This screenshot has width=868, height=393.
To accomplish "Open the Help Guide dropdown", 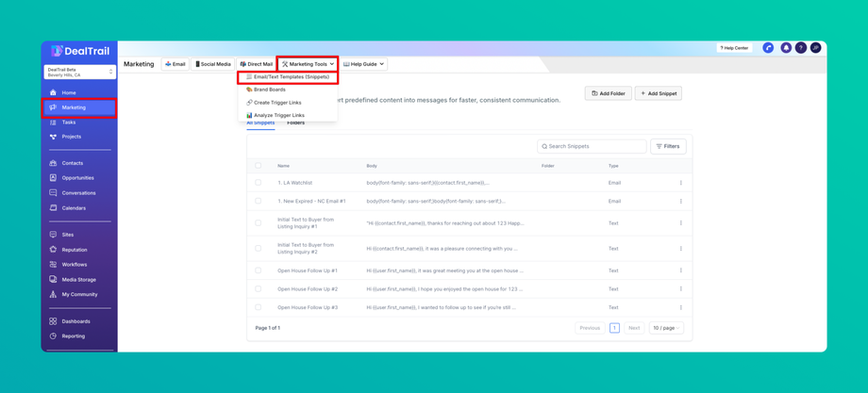I will 363,64.
